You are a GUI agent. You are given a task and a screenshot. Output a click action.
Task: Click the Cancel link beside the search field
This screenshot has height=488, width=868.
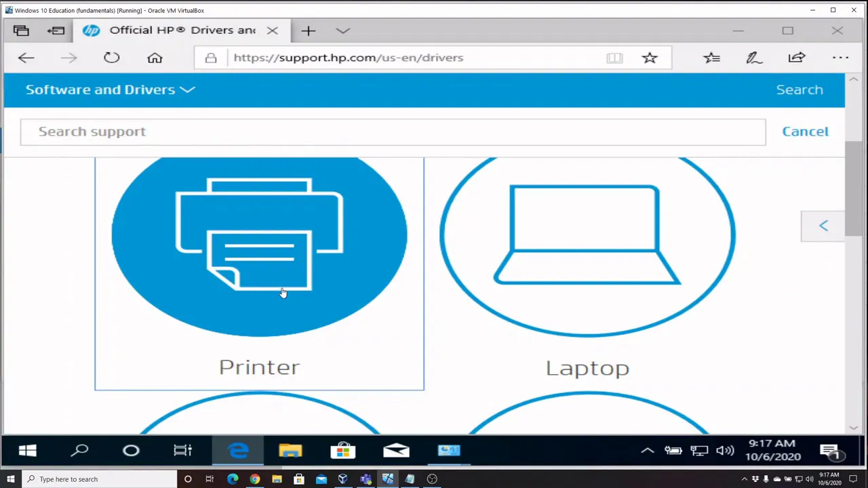click(x=805, y=131)
